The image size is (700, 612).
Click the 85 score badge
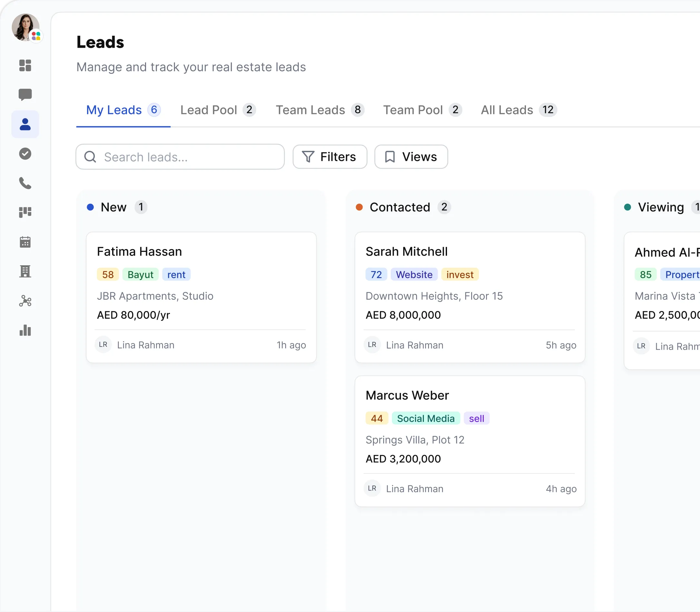[x=646, y=274]
